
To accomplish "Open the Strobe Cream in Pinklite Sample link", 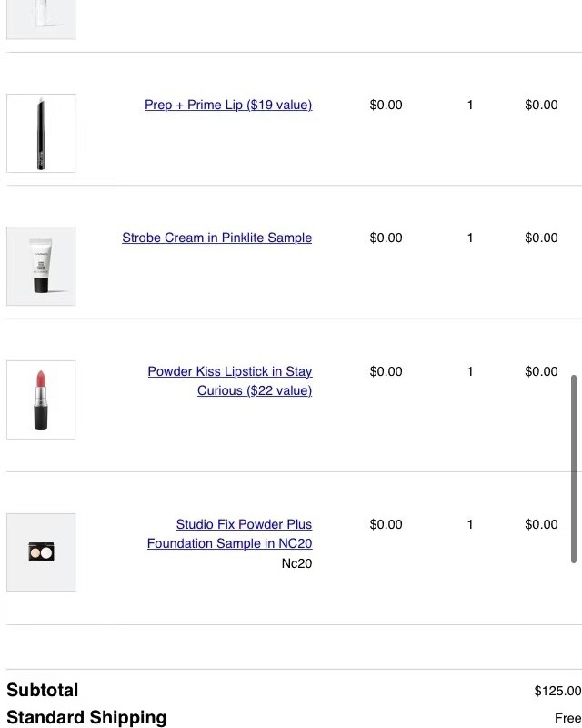I will tap(217, 238).
